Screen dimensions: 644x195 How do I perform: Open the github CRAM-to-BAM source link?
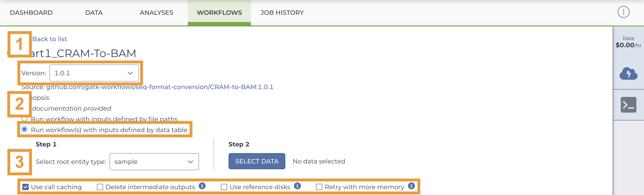pyautogui.click(x=159, y=87)
